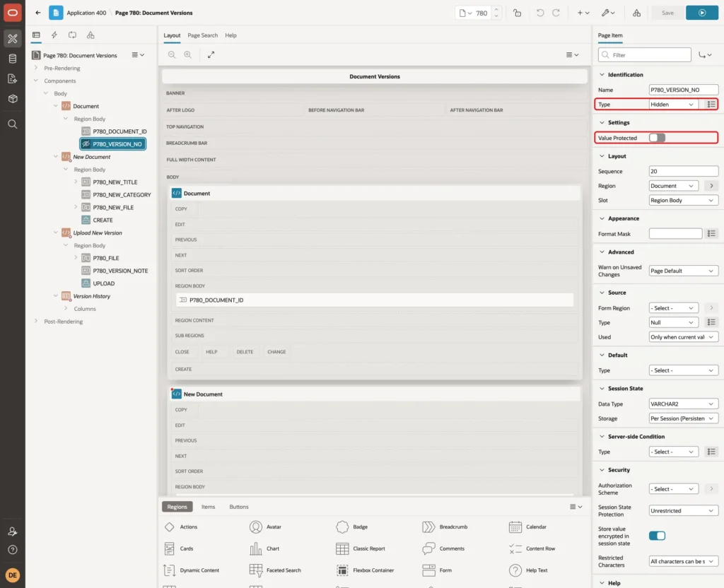Screen dimensions: 724x588
Task: Collapse the Security property section
Action: click(x=602, y=470)
